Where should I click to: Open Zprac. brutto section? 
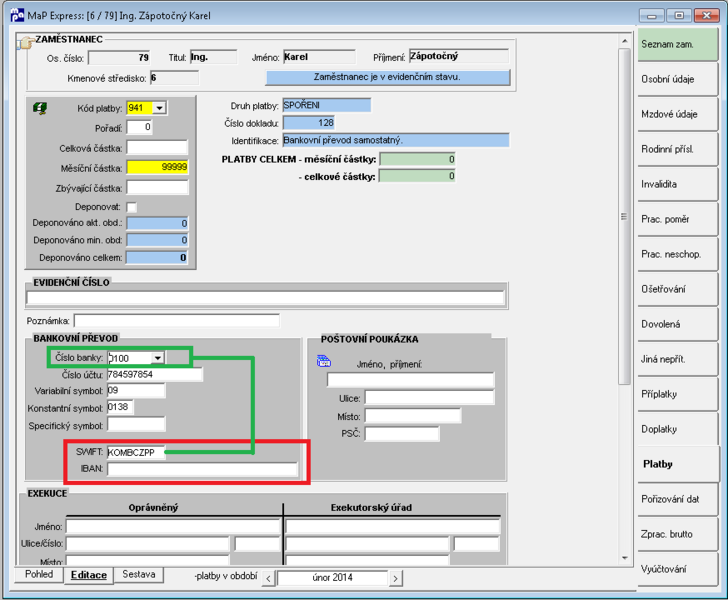coord(677,535)
